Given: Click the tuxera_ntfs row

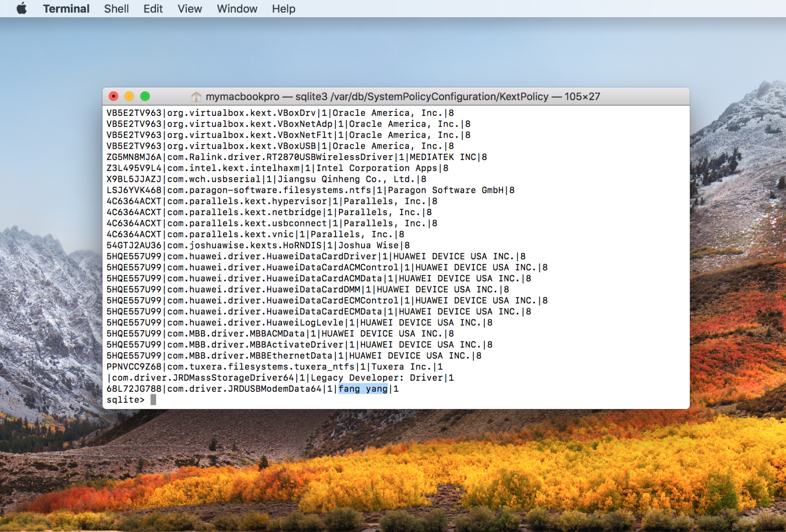Looking at the screenshot, I should pyautogui.click(x=275, y=367).
